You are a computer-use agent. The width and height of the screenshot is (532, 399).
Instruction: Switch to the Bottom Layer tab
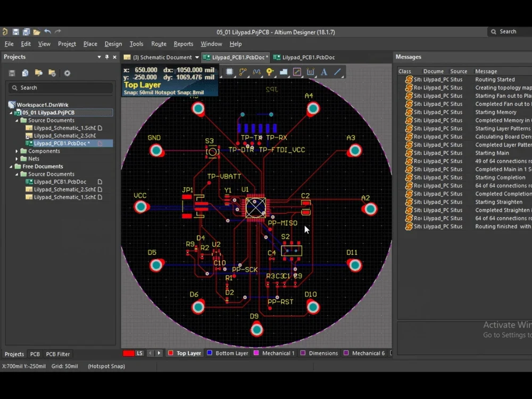coord(227,353)
